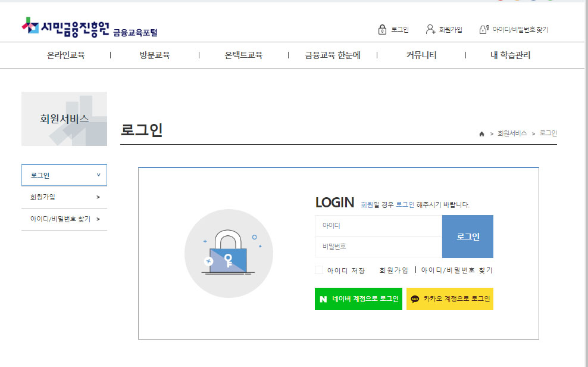Click the 로그인 text link in header
Viewport: 588px width, 367px height.
400,29
